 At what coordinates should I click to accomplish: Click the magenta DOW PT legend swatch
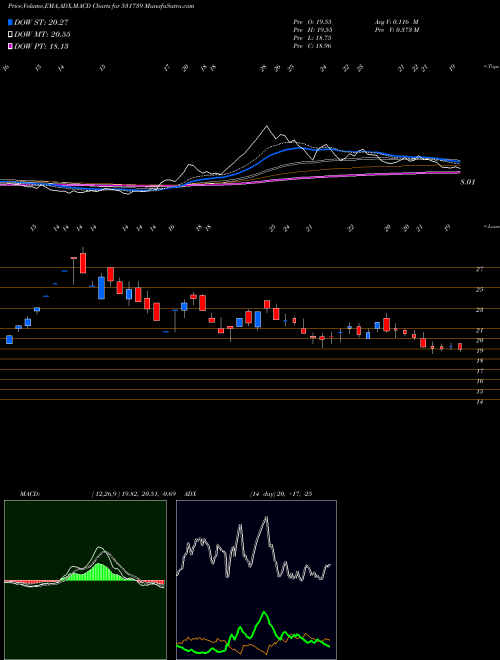10,46
